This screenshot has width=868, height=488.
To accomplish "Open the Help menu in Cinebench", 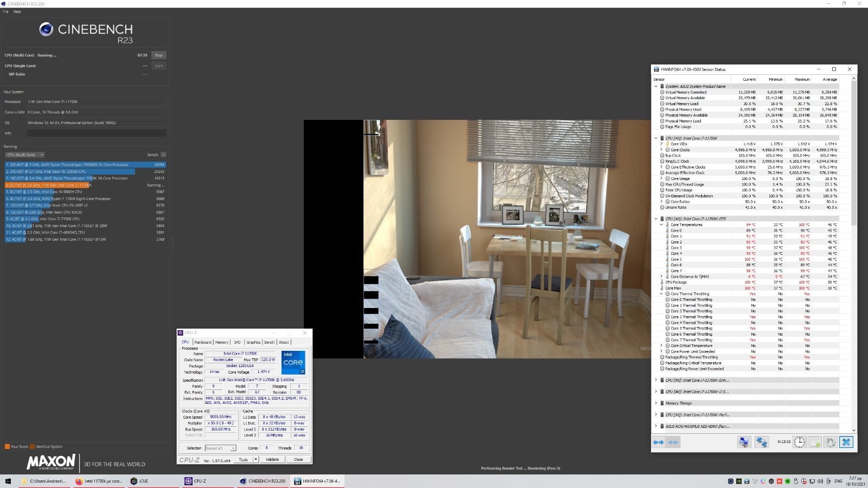I will [x=17, y=11].
